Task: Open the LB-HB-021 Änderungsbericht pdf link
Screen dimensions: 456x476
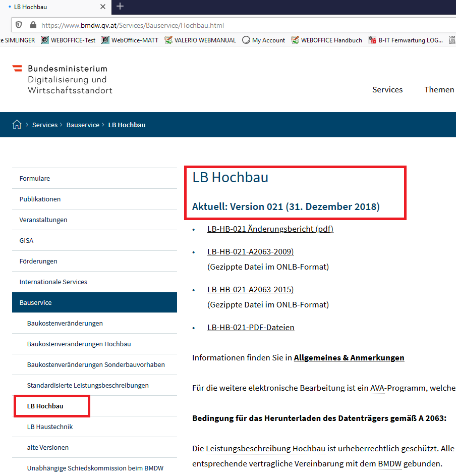Action: pyautogui.click(x=270, y=229)
